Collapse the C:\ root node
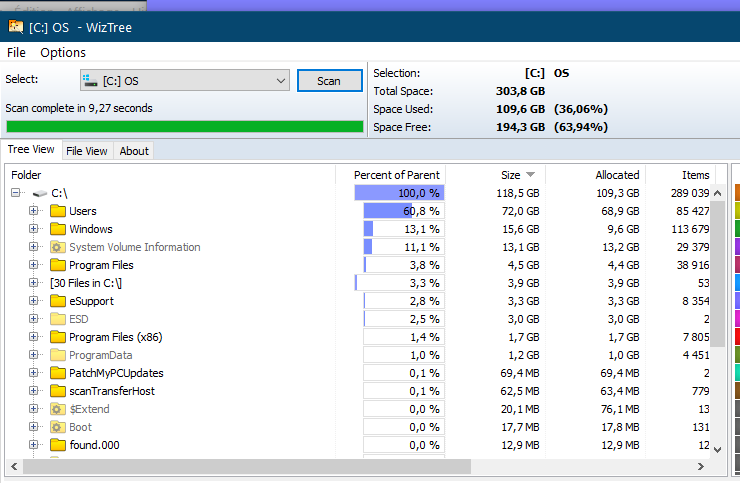This screenshot has width=740, height=483. [x=16, y=193]
